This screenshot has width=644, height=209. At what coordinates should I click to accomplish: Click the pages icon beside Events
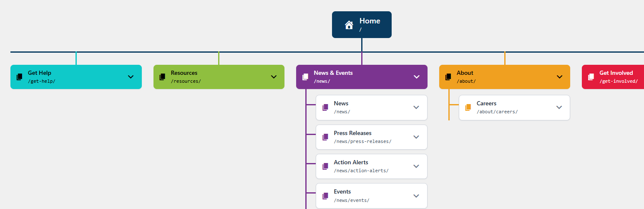[x=325, y=196]
